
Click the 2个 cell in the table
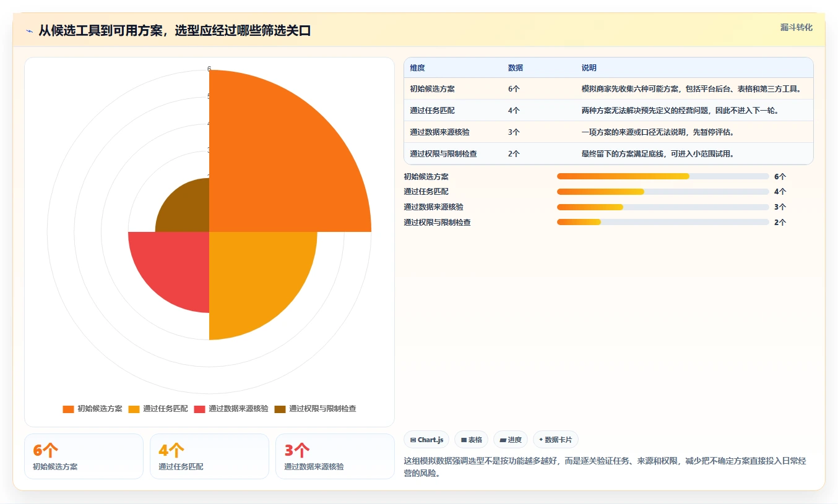[514, 154]
